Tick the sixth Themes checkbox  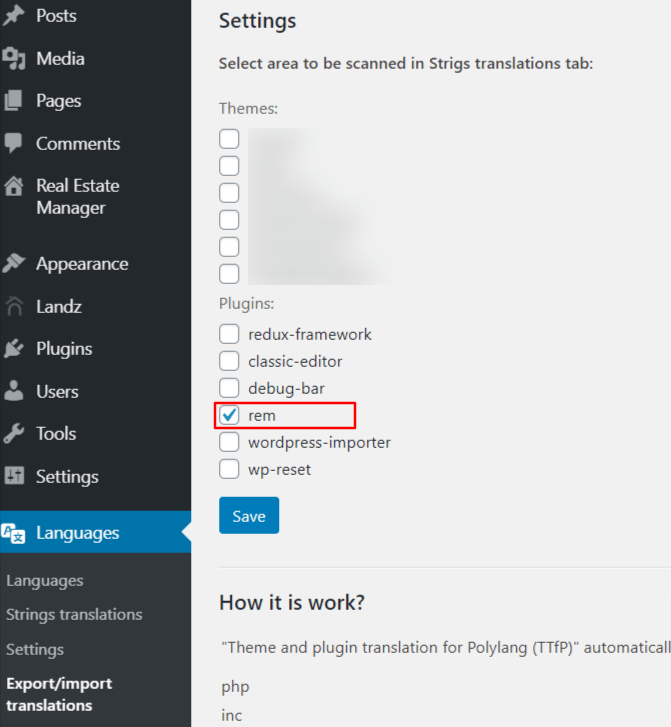coord(229,274)
